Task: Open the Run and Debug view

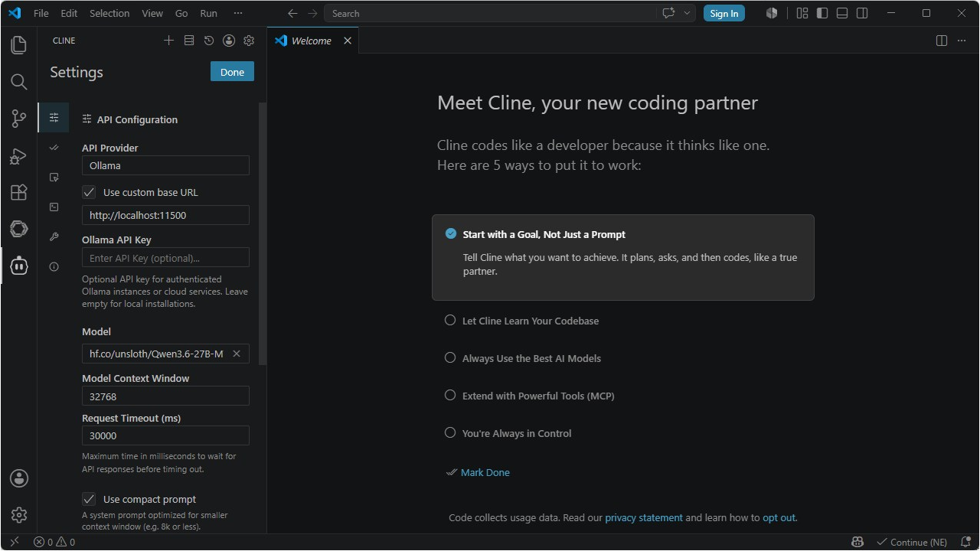Action: (x=18, y=156)
